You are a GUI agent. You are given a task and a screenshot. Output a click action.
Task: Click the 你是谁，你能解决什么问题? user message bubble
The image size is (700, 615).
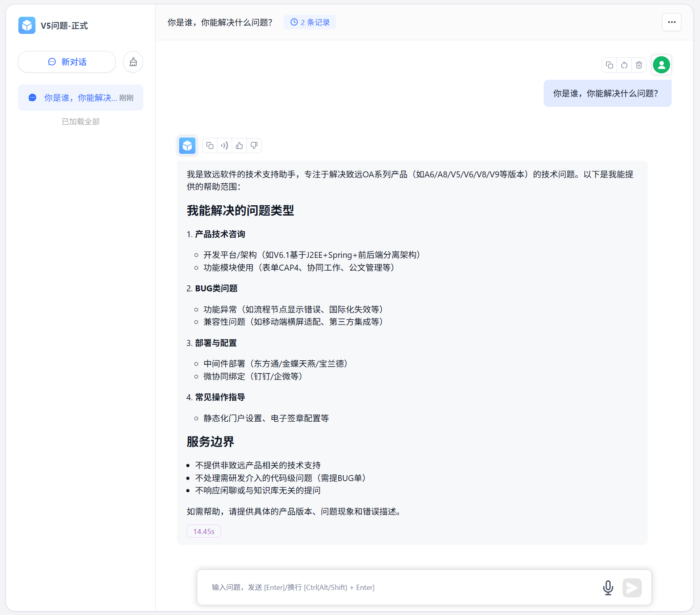click(x=607, y=93)
